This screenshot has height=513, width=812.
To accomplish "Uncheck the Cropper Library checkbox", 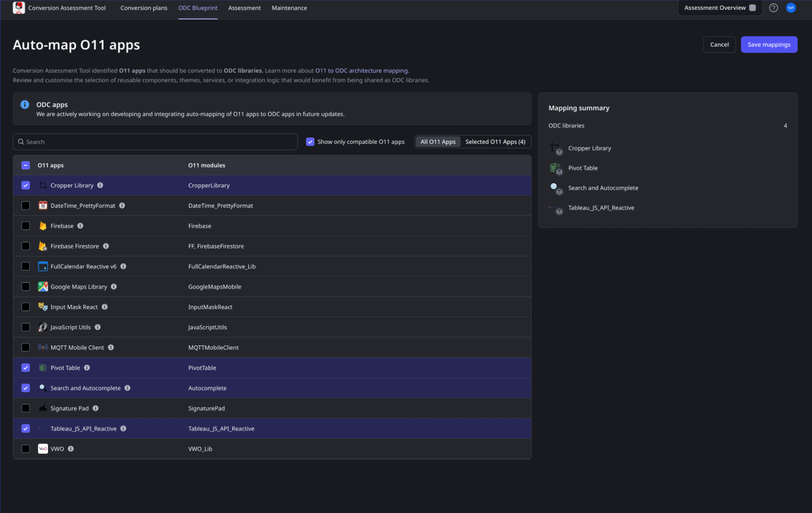I will [x=26, y=185].
